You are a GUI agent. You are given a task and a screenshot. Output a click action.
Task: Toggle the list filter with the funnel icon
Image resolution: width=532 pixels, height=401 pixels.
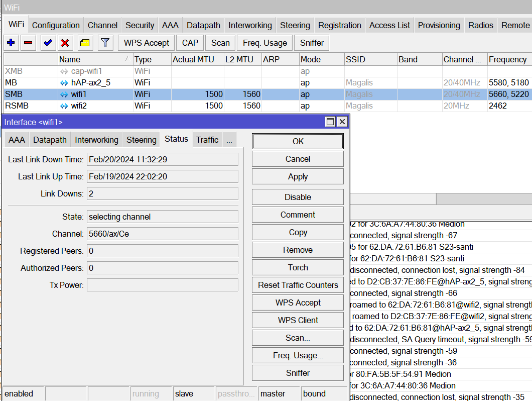[x=104, y=43]
